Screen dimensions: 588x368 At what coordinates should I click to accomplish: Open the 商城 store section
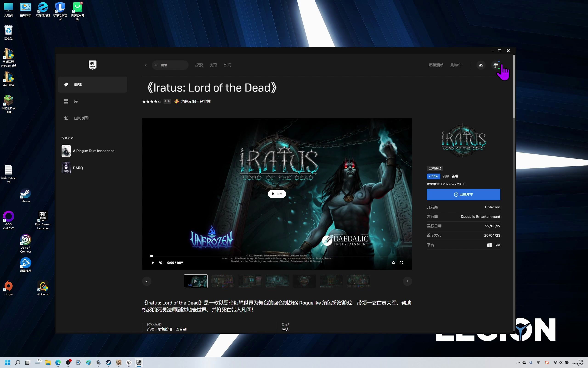click(x=92, y=84)
